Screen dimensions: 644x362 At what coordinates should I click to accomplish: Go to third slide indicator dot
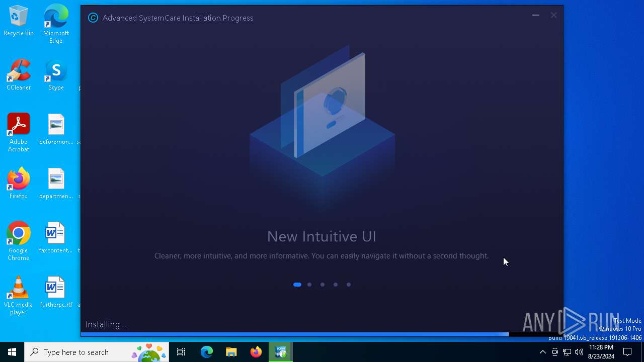pos(323,285)
